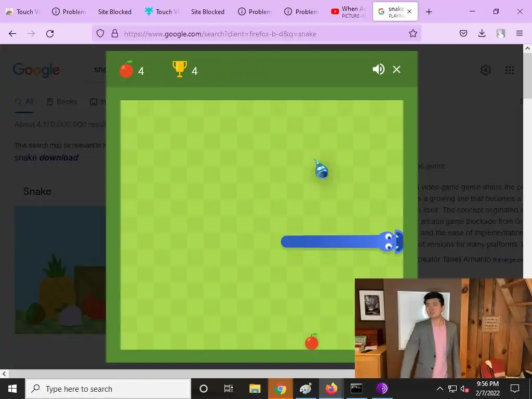
Task: Open Firefox application menu
Action: coord(520,33)
